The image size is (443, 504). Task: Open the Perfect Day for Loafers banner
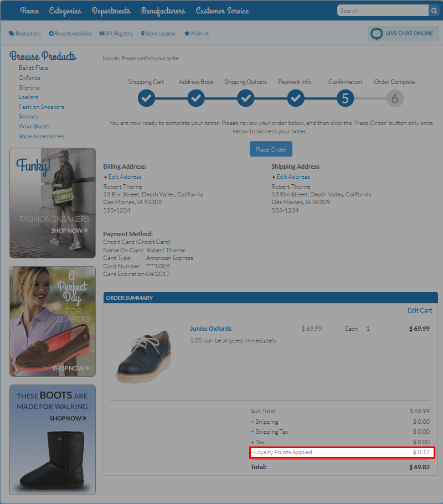53,321
